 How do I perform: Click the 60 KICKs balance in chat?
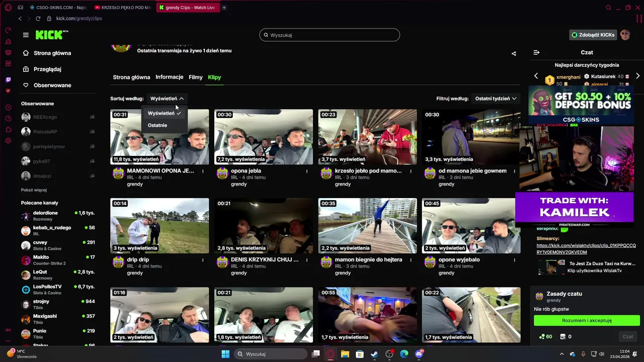545,336
